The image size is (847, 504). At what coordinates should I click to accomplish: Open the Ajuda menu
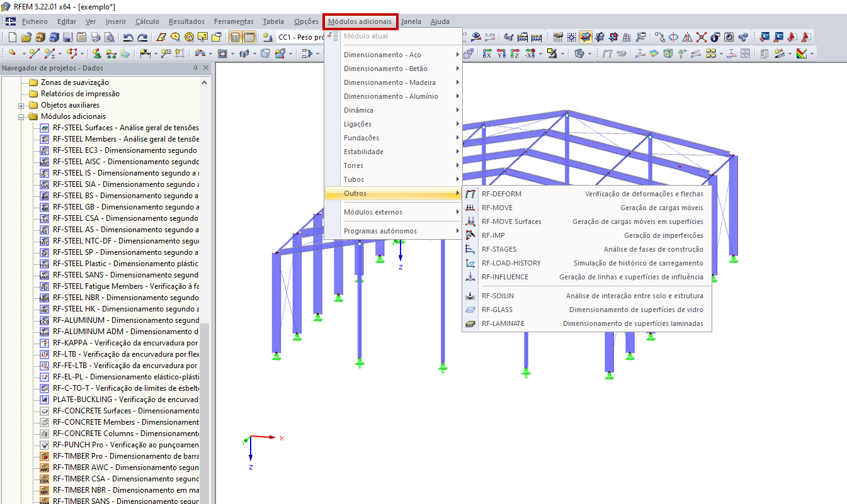(440, 21)
